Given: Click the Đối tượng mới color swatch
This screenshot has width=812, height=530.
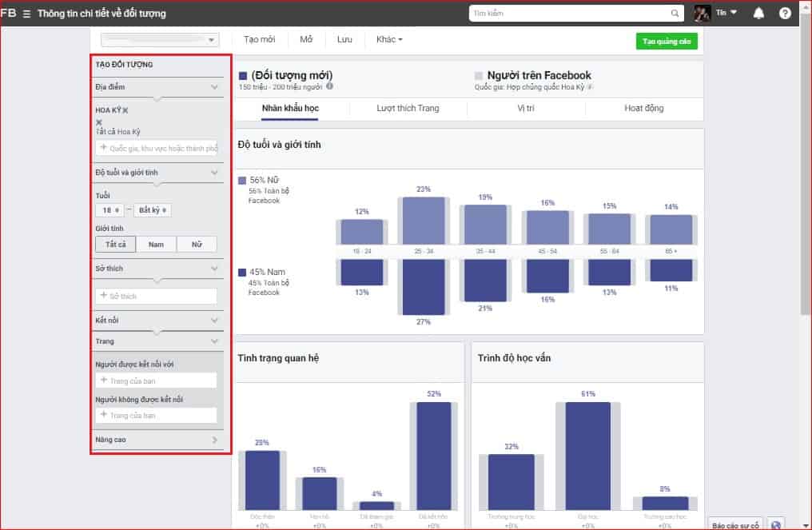Looking at the screenshot, I should coord(243,76).
